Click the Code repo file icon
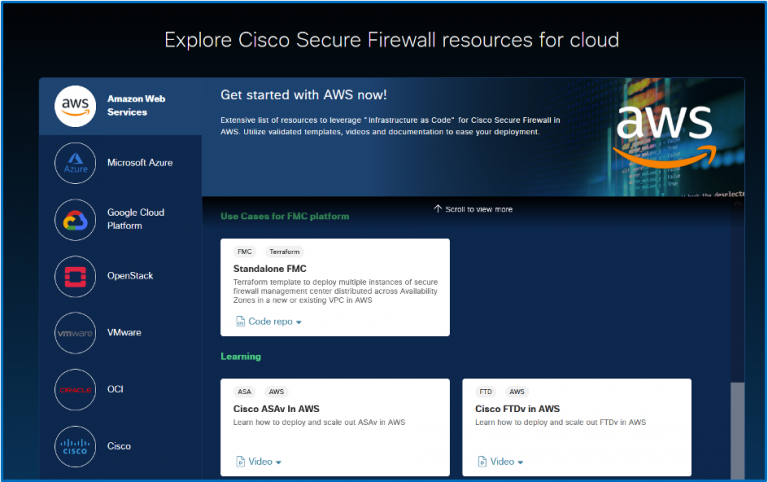The height and width of the screenshot is (482, 768). 240,322
